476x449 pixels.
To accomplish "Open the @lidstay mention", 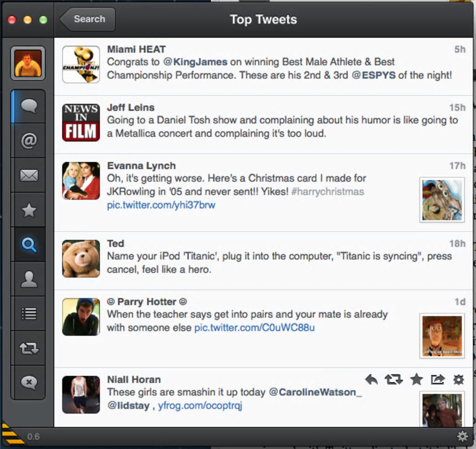I will (x=128, y=406).
